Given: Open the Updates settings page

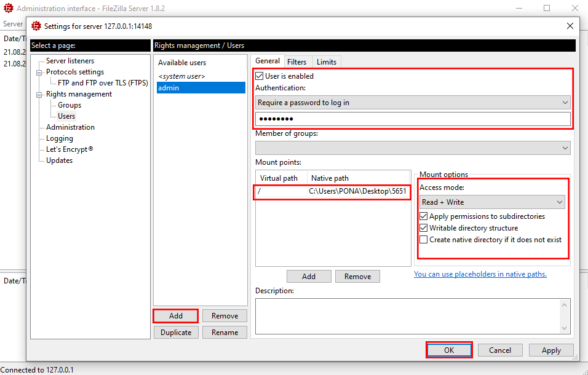Looking at the screenshot, I should click(x=59, y=160).
